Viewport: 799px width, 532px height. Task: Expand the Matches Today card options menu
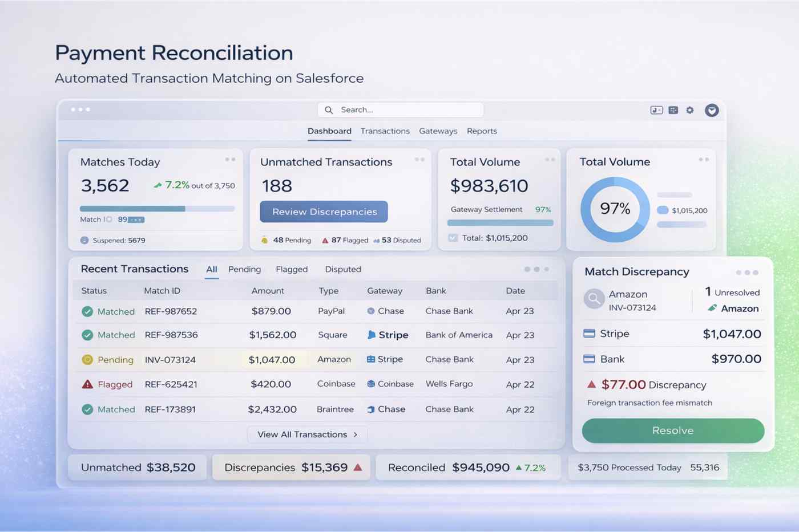pos(230,160)
